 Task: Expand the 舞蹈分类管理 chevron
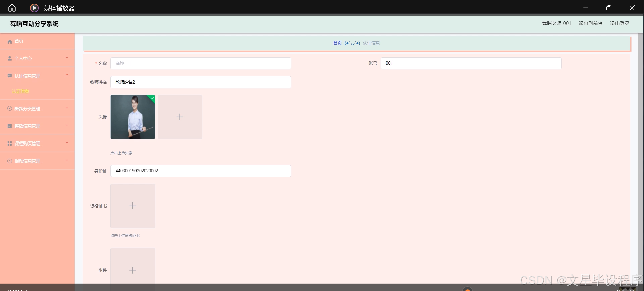click(67, 108)
